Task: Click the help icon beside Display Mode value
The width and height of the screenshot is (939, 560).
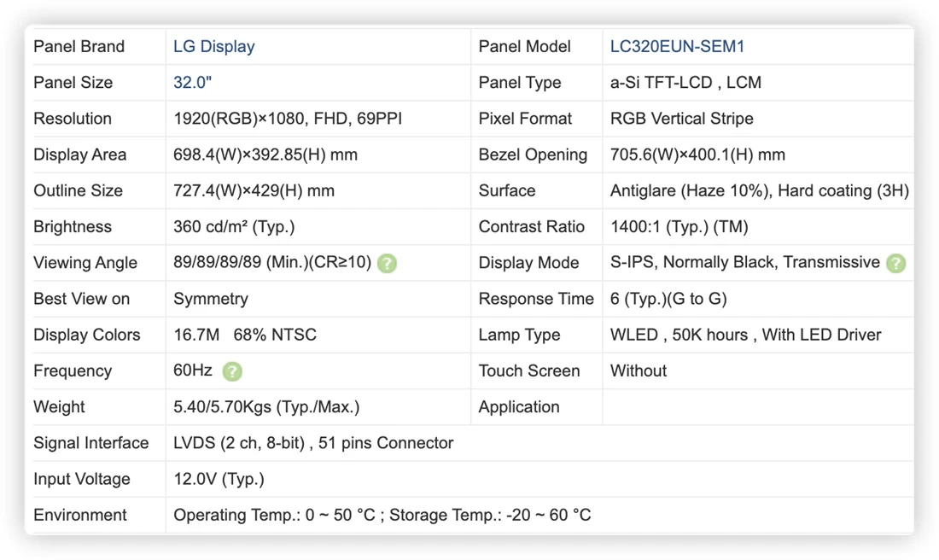Action: click(895, 264)
